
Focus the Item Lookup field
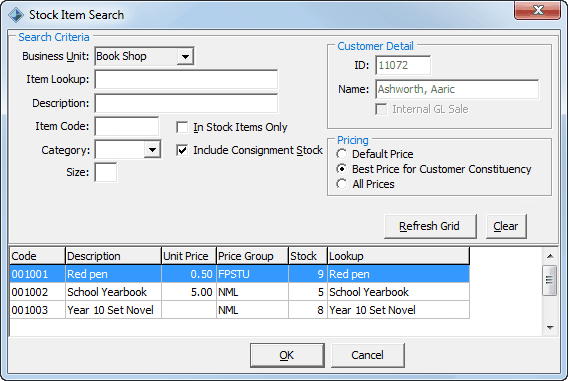coord(186,79)
